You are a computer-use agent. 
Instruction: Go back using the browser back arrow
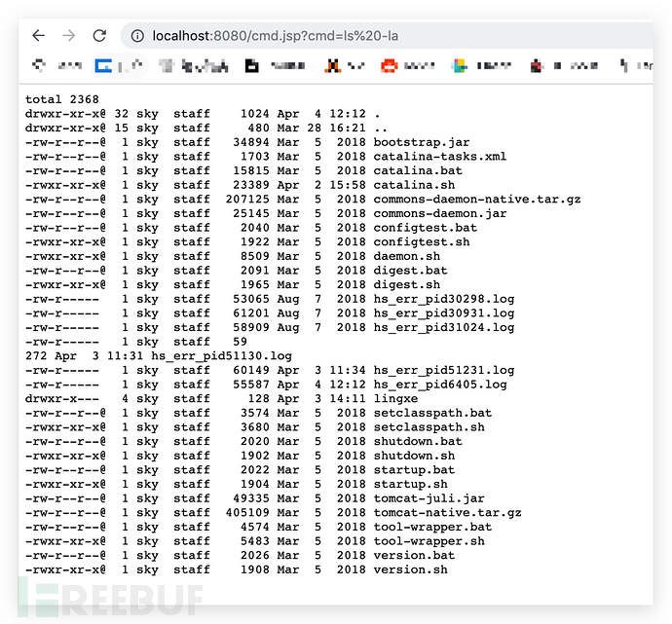[x=39, y=36]
